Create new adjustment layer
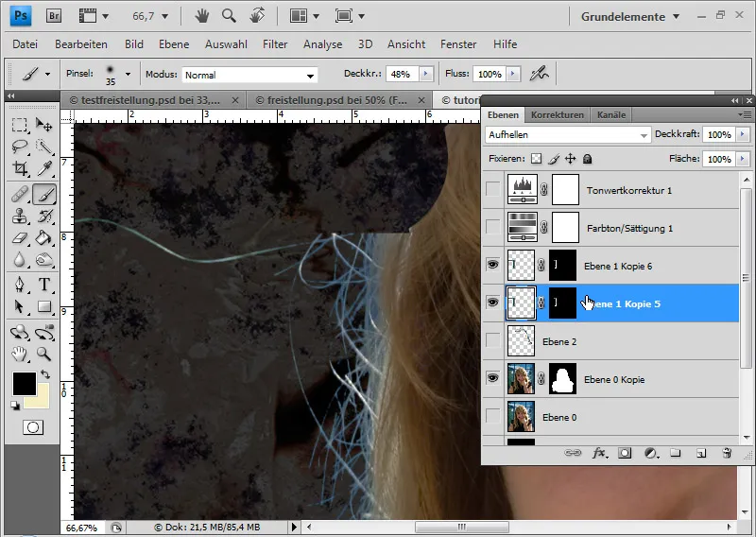 click(x=651, y=453)
